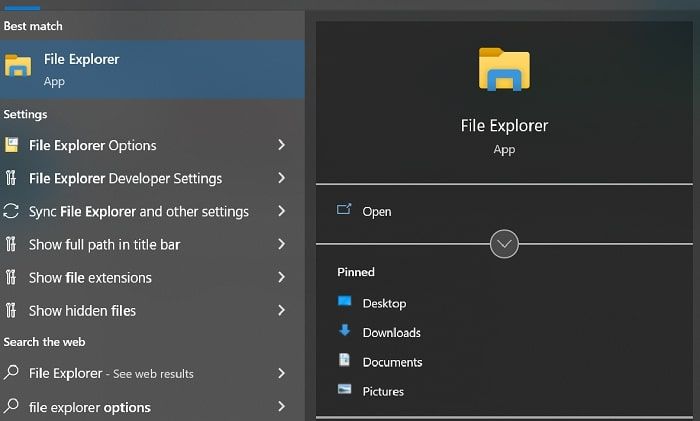This screenshot has width=700, height=421.
Task: Select Show full path in title bar
Action: [152, 244]
